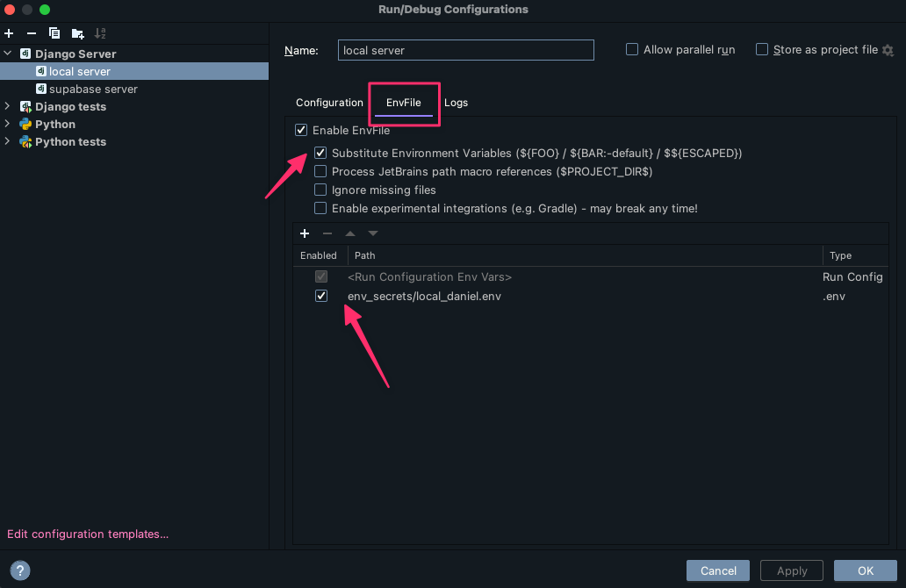Expand the Django tests group

8,107
